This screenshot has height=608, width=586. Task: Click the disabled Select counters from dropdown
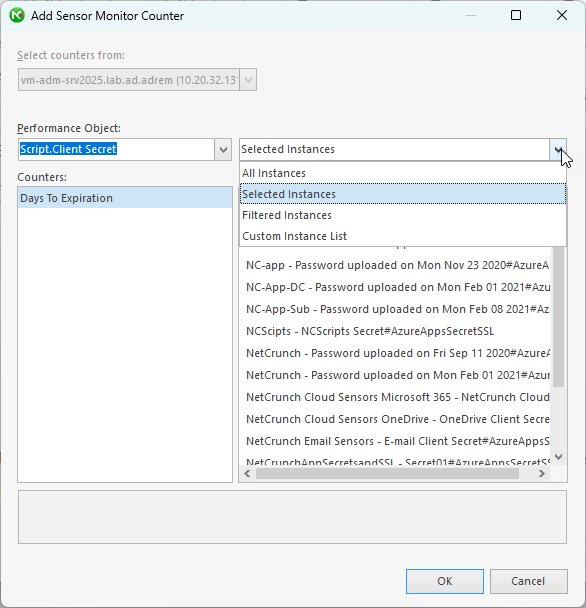coord(137,80)
